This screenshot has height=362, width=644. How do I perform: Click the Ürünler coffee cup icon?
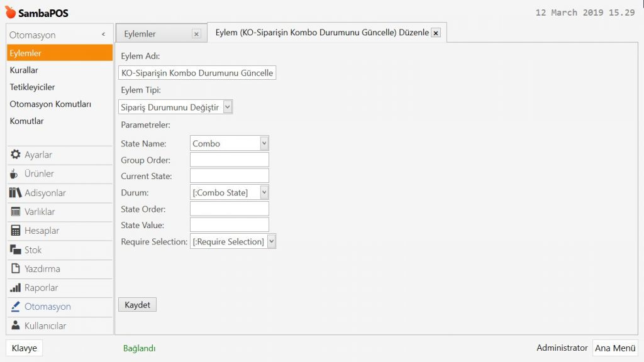coord(14,174)
